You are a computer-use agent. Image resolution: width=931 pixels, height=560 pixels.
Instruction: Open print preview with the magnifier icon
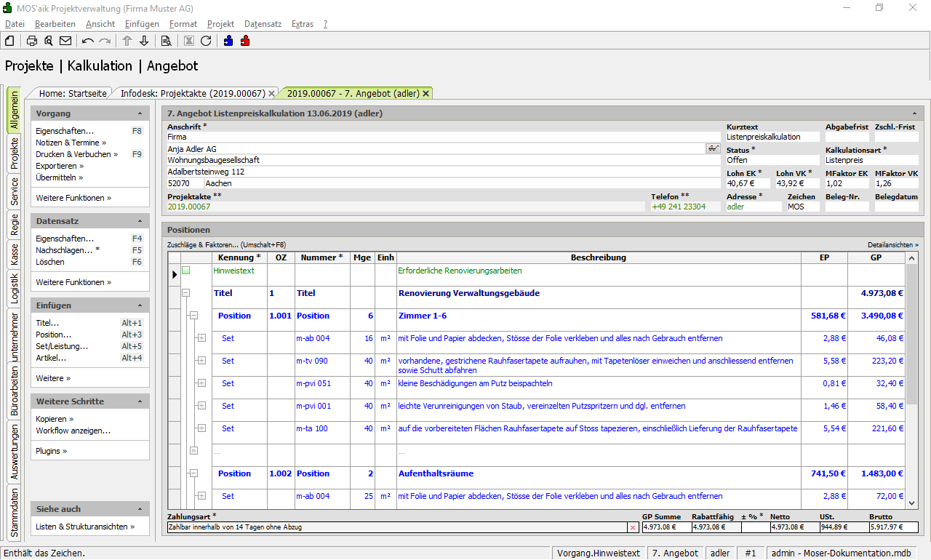pyautogui.click(x=49, y=41)
